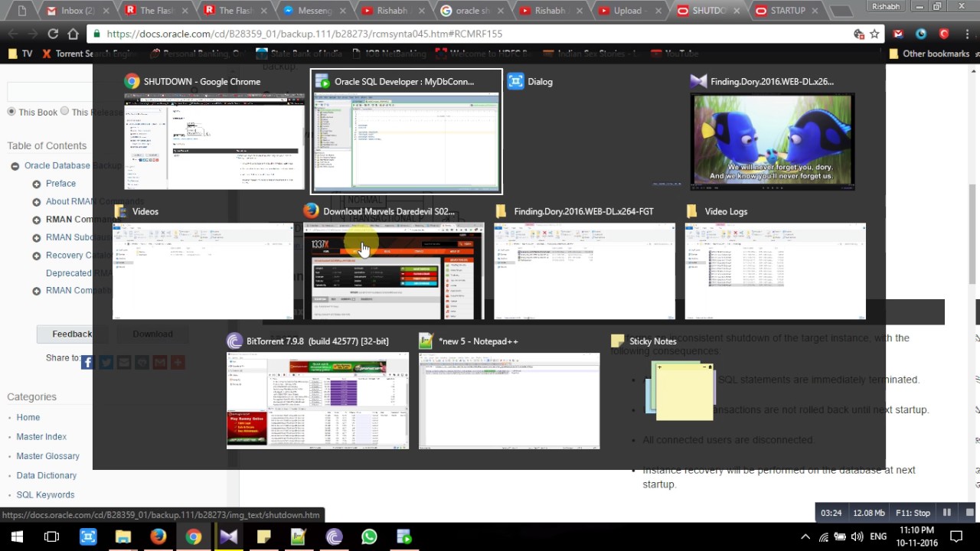
Task: Click the Feedback button
Action: [x=72, y=334]
